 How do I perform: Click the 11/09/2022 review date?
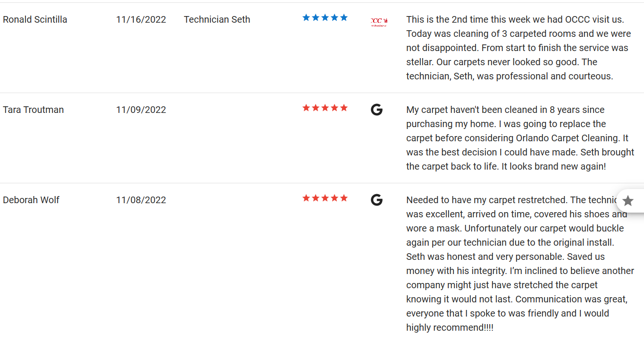pyautogui.click(x=141, y=110)
